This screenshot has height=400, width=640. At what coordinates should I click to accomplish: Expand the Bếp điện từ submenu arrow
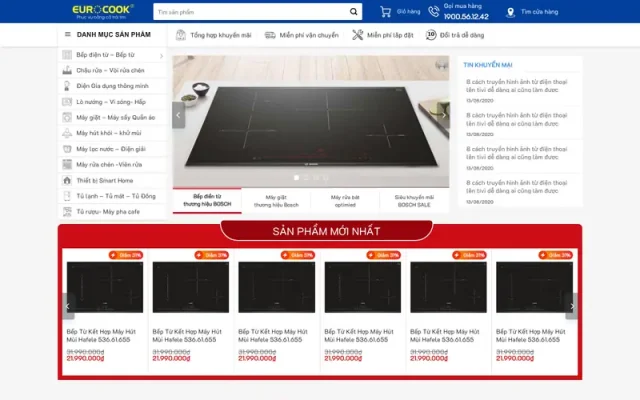[x=162, y=56]
